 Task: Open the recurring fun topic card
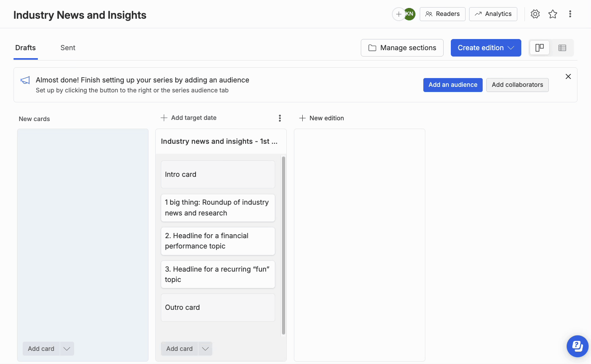coord(218,274)
